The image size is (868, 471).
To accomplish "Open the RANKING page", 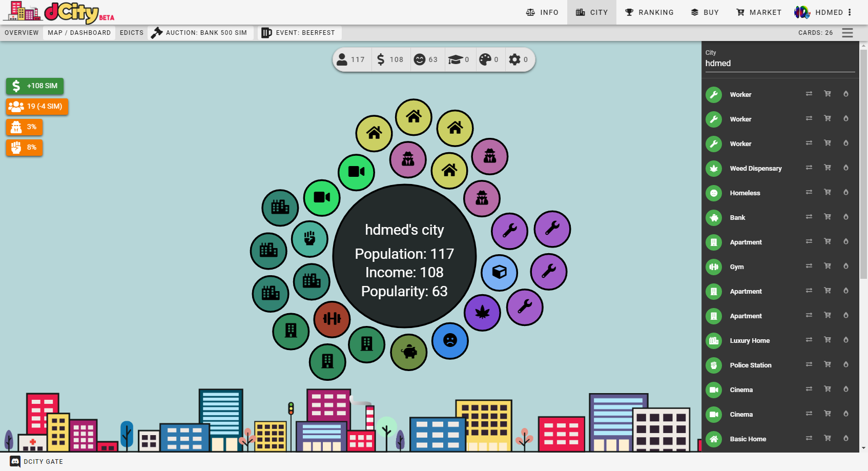I will pyautogui.click(x=649, y=12).
